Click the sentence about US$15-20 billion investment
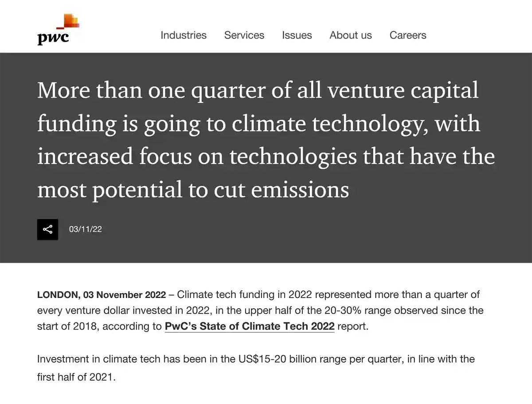532x404 pixels. 256,359
